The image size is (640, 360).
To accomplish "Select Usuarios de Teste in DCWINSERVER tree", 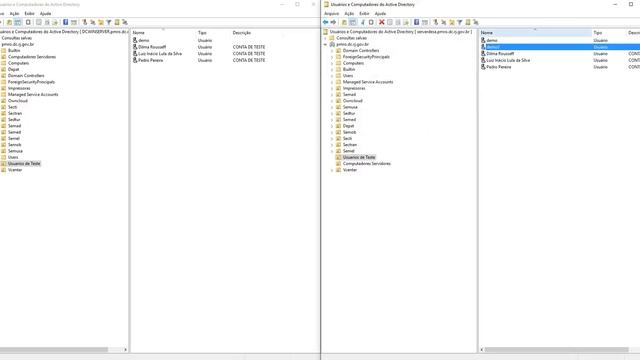I will coord(24,164).
